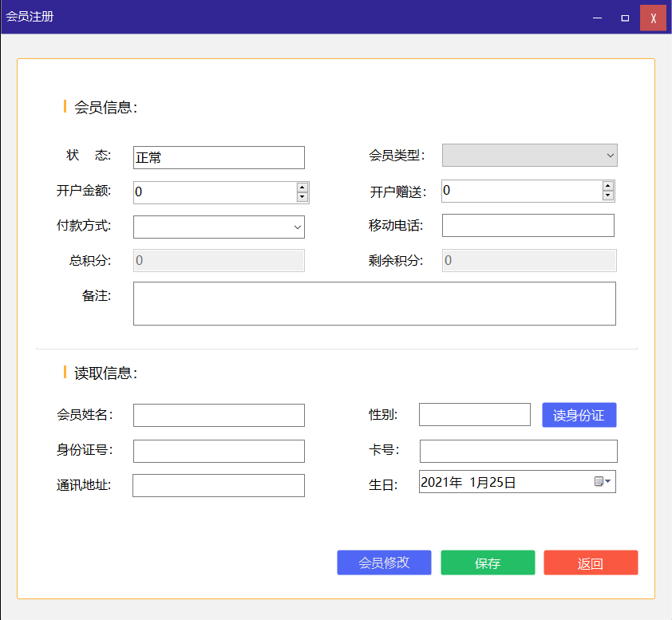The image size is (672, 620).
Task: Focus the 移动电话 input field
Action: tap(528, 226)
